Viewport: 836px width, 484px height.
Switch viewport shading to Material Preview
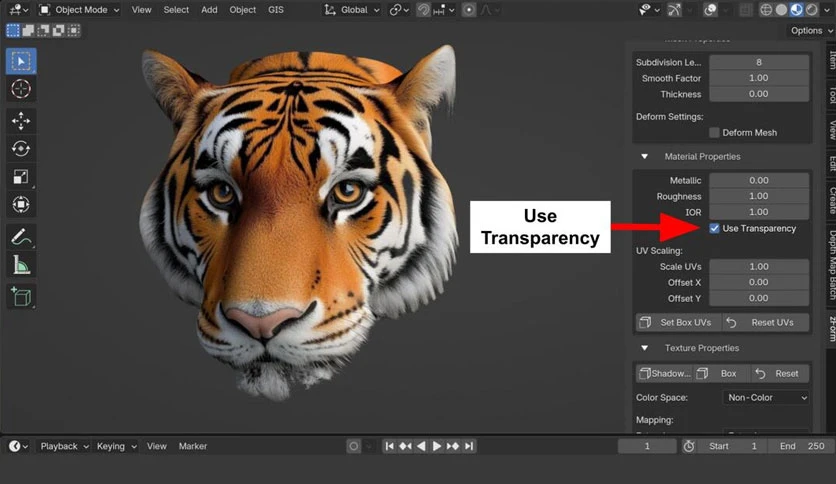(797, 10)
